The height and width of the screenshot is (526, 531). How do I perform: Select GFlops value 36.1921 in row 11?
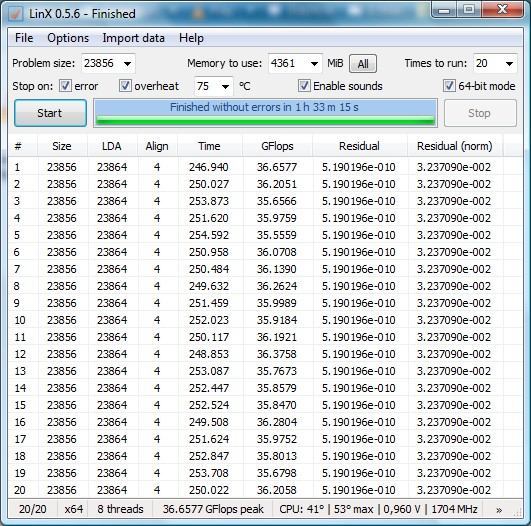[x=277, y=337]
